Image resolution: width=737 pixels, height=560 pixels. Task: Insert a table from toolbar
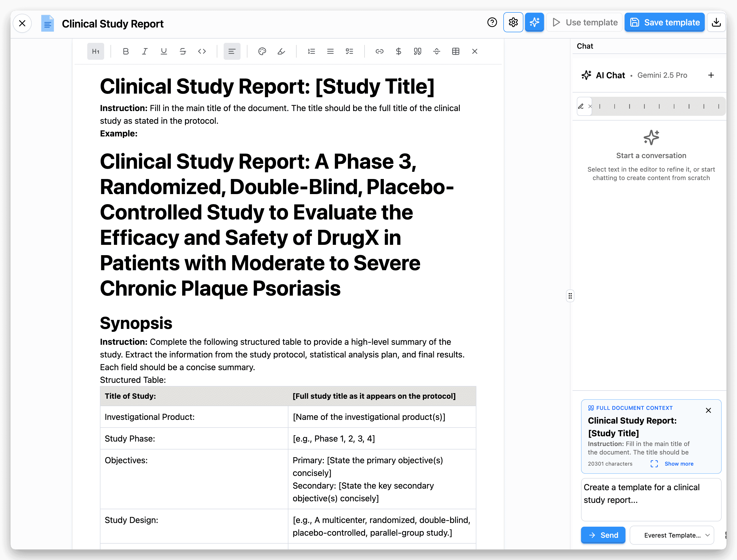[455, 51]
